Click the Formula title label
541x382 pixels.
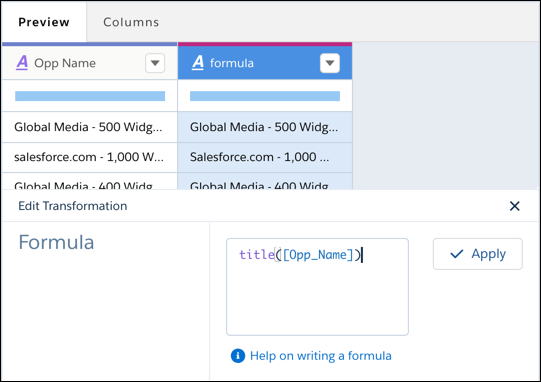point(56,242)
